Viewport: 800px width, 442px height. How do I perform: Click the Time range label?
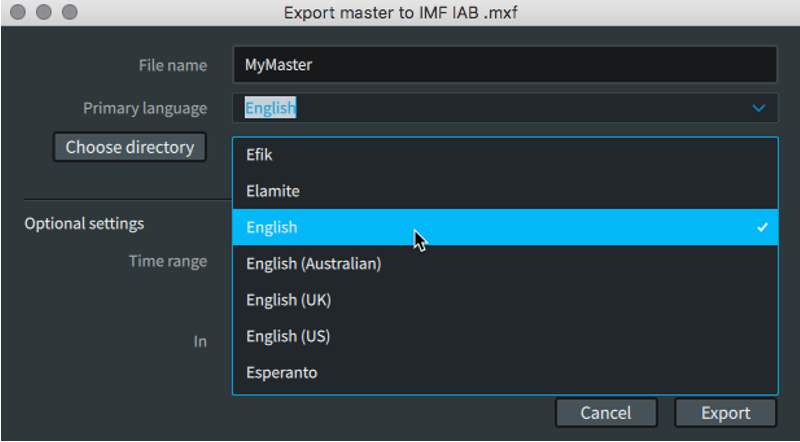167,261
